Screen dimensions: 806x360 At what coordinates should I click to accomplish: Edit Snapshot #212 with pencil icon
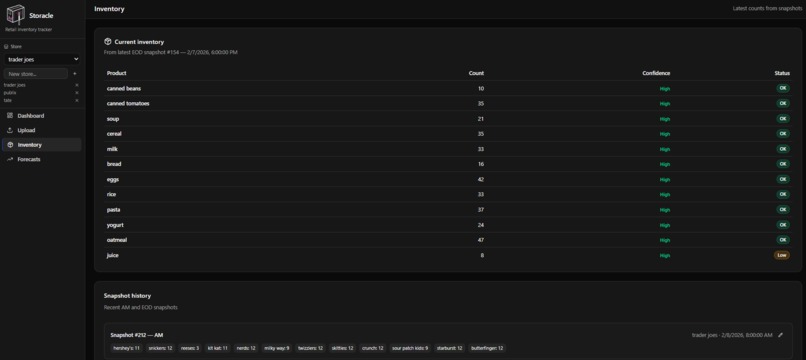coord(780,335)
